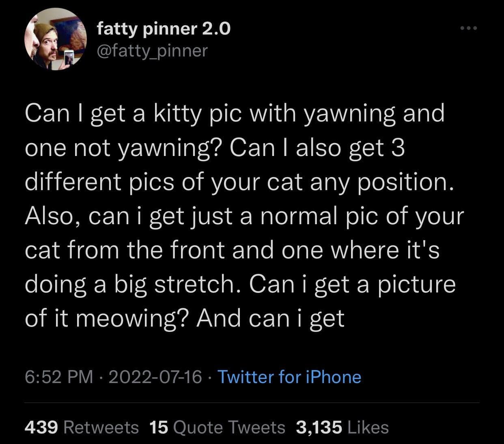Viewport: 504px width, 444px height.
Task: Click the text "one not yawning?"
Action: tap(123, 148)
